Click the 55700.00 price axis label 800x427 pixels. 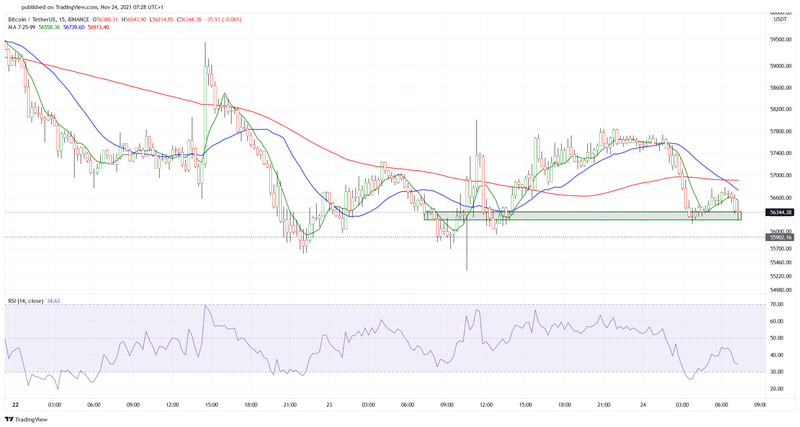[x=782, y=248]
